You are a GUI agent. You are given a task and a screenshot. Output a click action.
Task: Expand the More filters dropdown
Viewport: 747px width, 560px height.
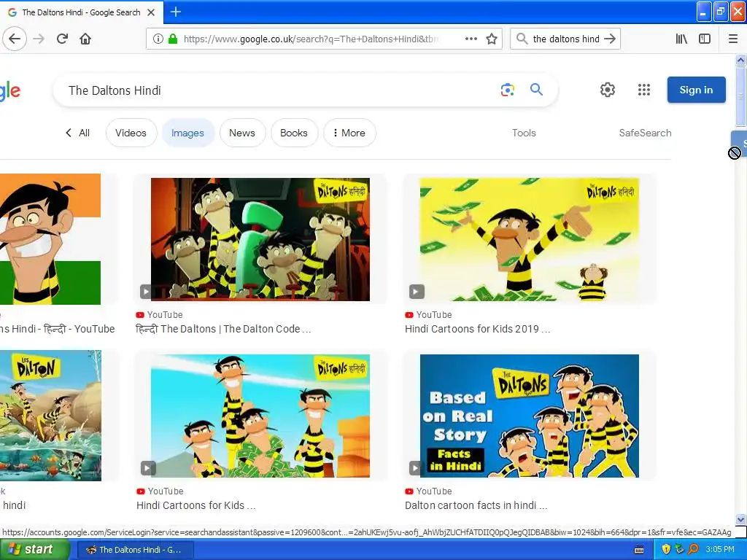(x=349, y=133)
